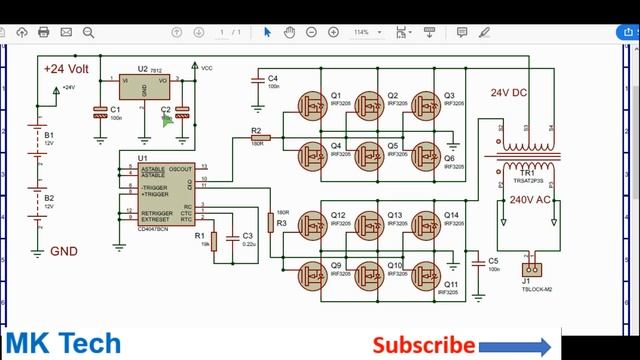This screenshot has height=360, width=640.
Task: Click the 'Q13' MOSFET label
Action: pos(395,215)
